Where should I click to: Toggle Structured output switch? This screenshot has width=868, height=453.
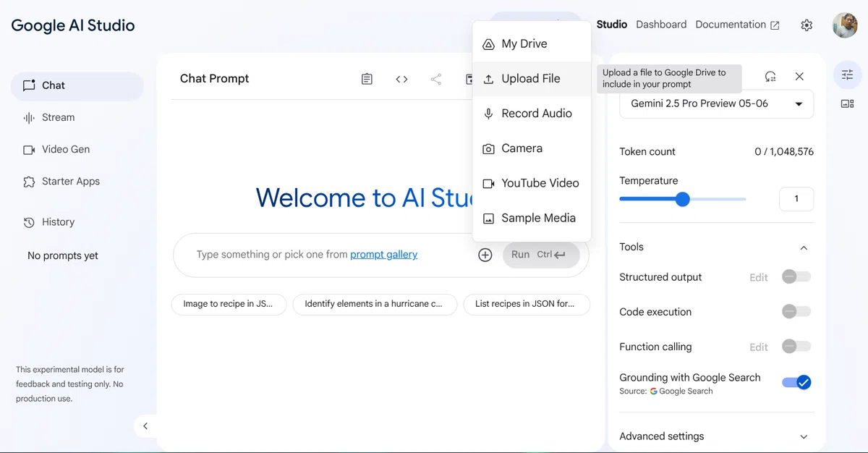click(796, 276)
